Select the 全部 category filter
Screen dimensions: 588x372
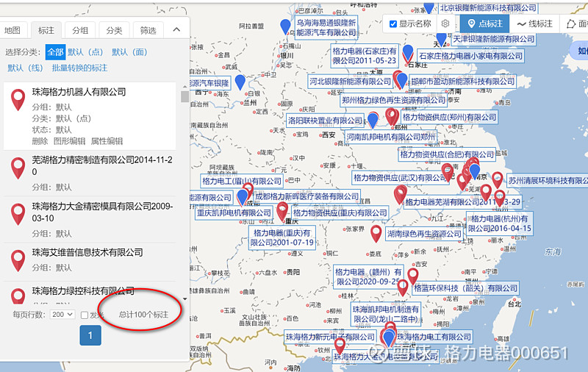click(x=56, y=52)
